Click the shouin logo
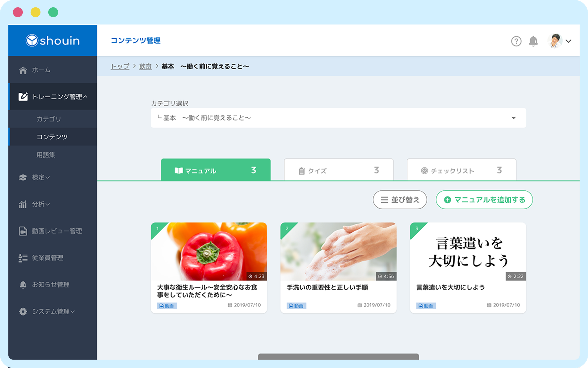 tap(53, 41)
